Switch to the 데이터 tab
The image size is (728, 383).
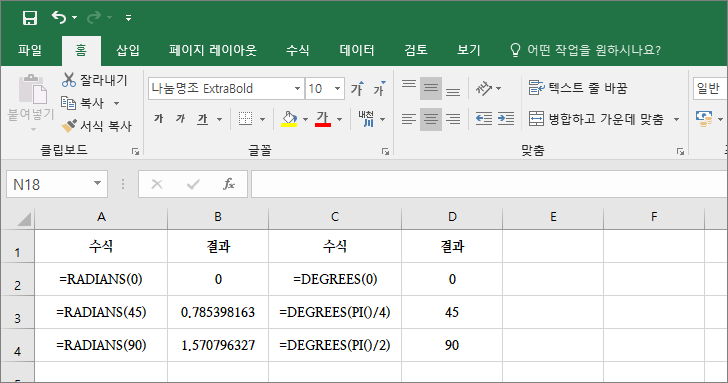point(357,50)
